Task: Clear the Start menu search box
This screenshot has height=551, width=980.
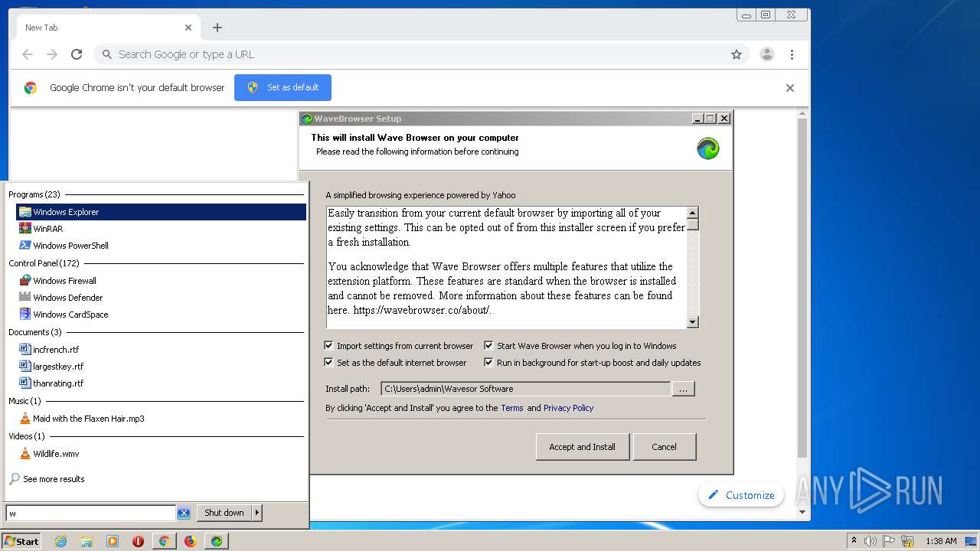Action: pos(184,513)
